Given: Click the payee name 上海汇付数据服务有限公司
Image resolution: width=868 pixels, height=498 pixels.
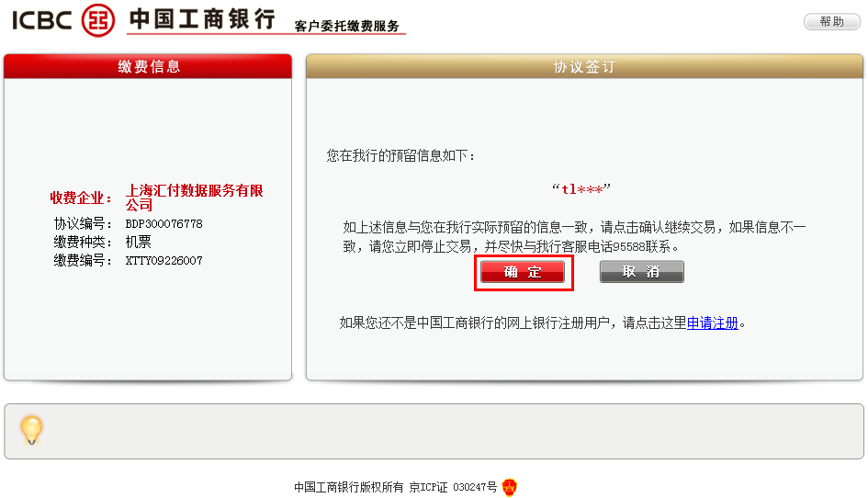Looking at the screenshot, I should tap(195, 198).
